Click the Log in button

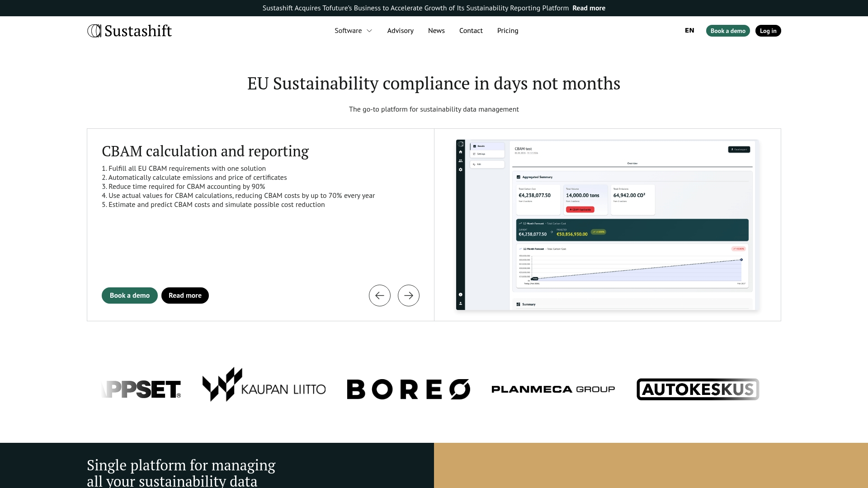768,31
